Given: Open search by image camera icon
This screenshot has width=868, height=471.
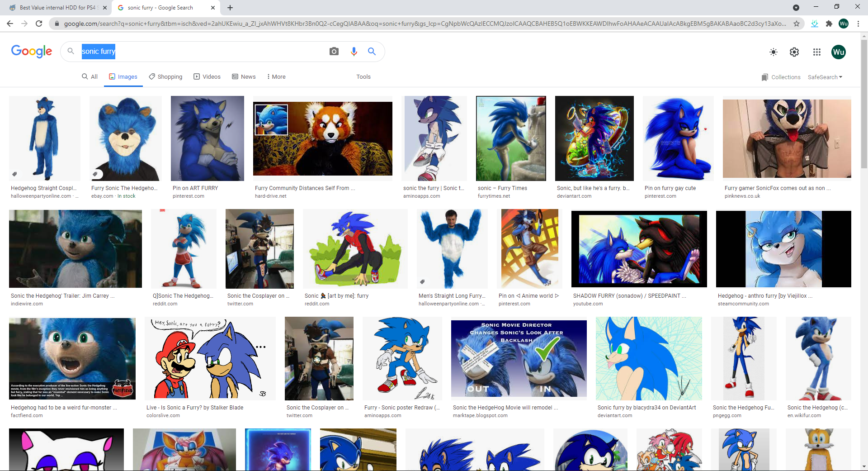Looking at the screenshot, I should click(334, 52).
